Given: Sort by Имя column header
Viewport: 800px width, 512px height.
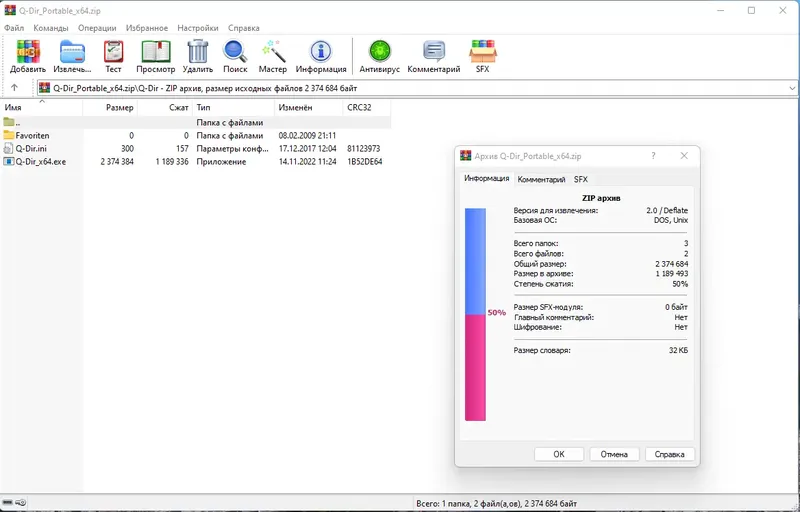Looking at the screenshot, I should coord(41,108).
